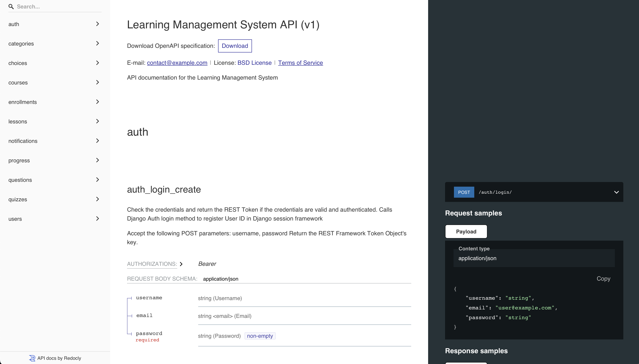Expand the questions sidebar chevron

[x=98, y=180]
